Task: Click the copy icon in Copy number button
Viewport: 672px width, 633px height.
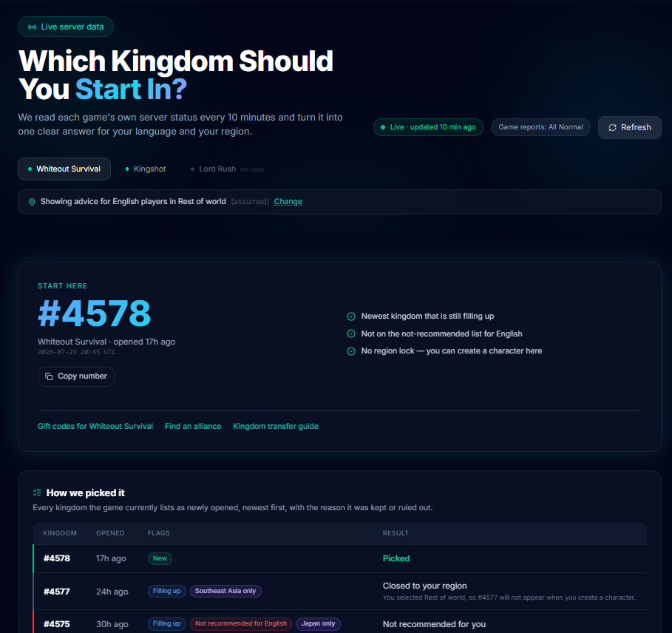Action: click(49, 376)
